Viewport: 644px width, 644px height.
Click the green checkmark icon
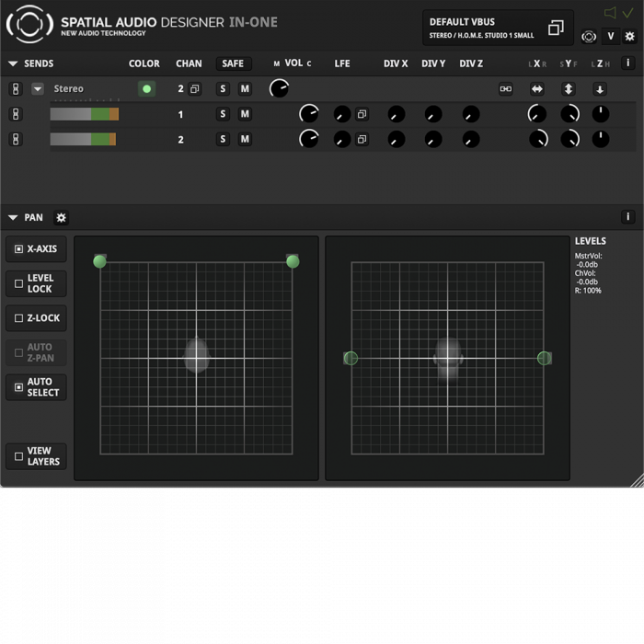tap(627, 13)
